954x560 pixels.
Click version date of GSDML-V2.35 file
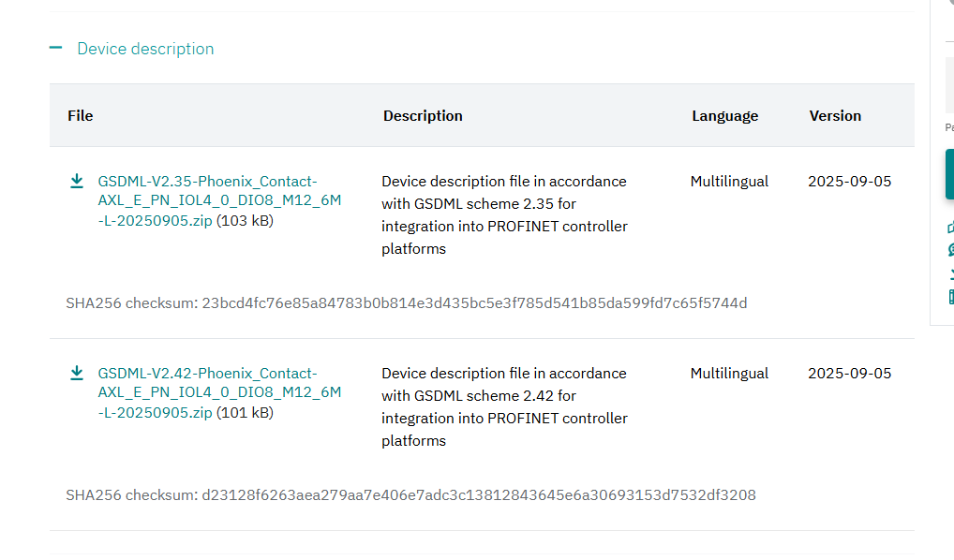(849, 182)
